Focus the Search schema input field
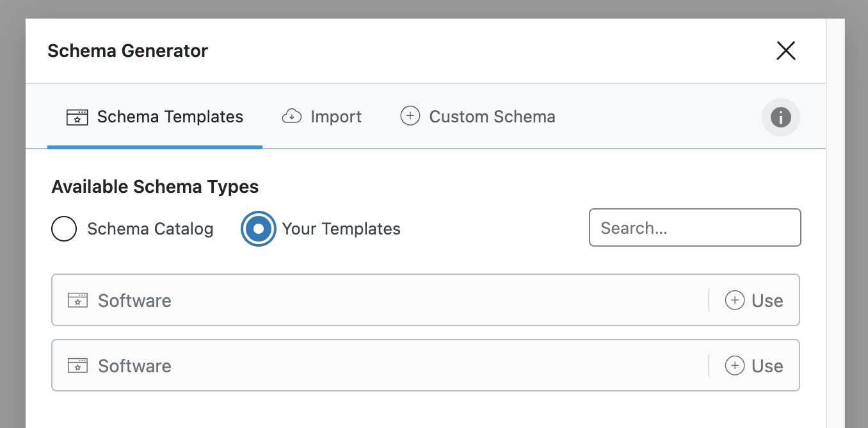The height and width of the screenshot is (428, 868). click(x=695, y=227)
